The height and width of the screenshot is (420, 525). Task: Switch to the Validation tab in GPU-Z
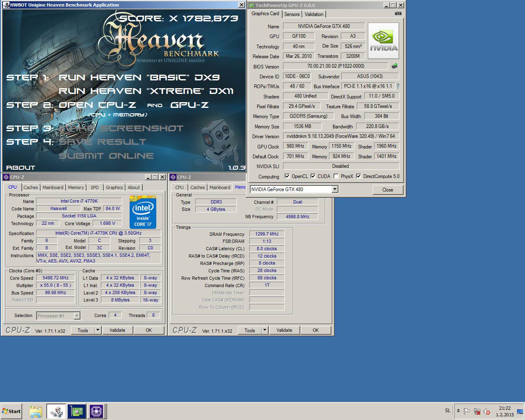pyautogui.click(x=314, y=14)
